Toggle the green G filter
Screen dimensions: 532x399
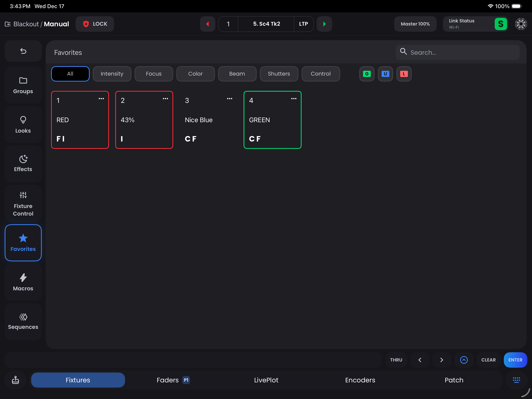click(x=367, y=74)
